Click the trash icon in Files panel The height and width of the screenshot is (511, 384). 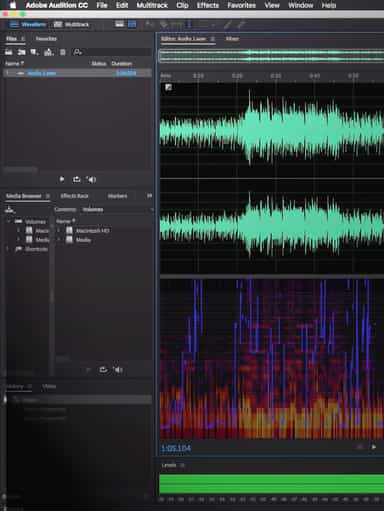click(x=63, y=52)
